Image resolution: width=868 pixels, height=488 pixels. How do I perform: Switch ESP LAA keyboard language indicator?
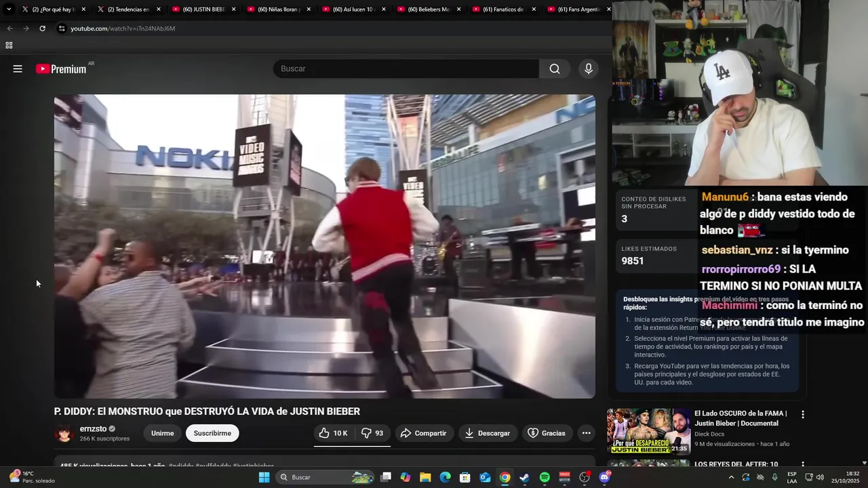pos(792,477)
